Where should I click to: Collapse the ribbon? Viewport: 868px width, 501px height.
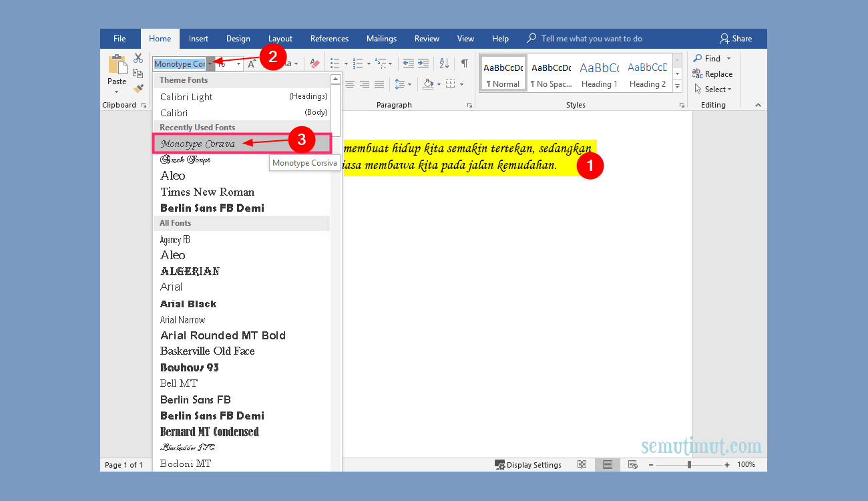tap(758, 106)
